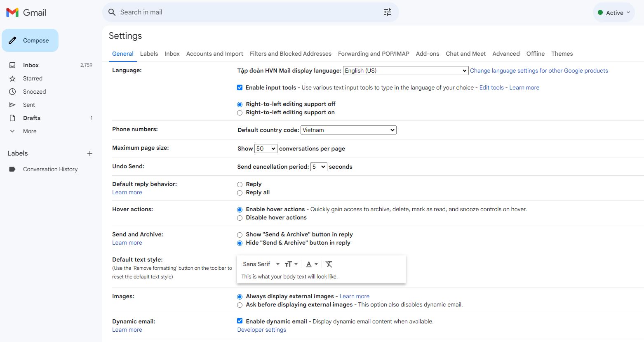This screenshot has width=644, height=342.
Task: Select Reply all as default behavior
Action: (240, 193)
